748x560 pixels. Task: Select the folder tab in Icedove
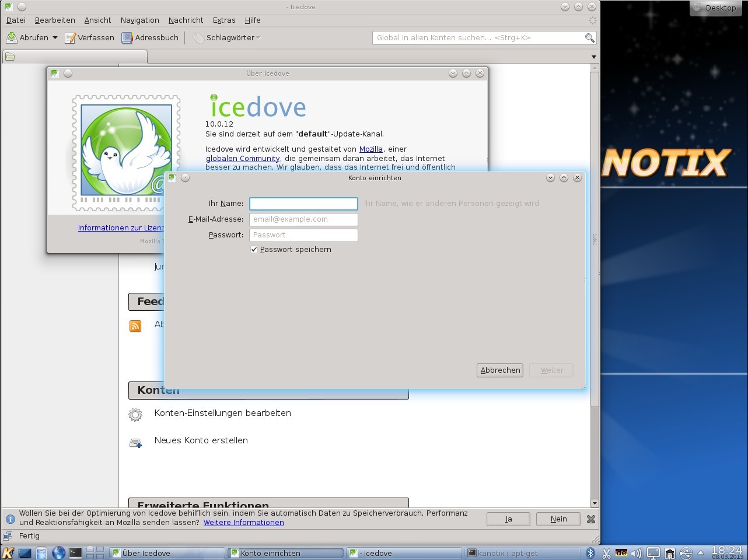coord(75,57)
